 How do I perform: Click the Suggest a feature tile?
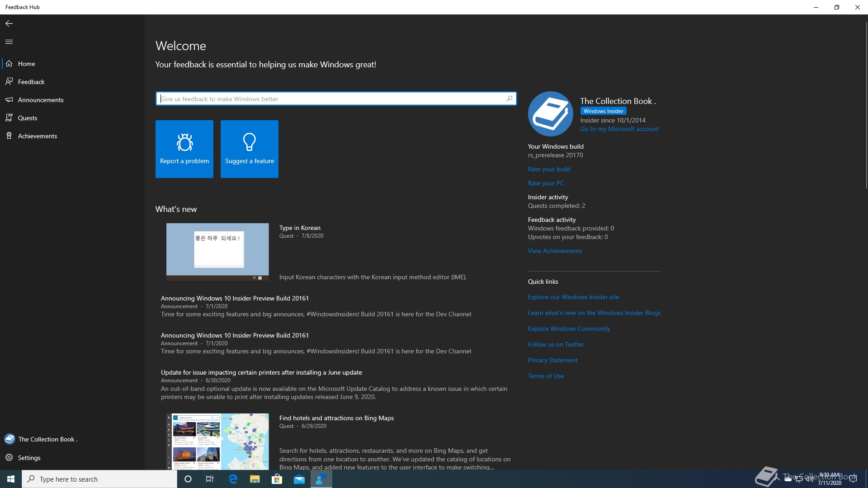(250, 149)
